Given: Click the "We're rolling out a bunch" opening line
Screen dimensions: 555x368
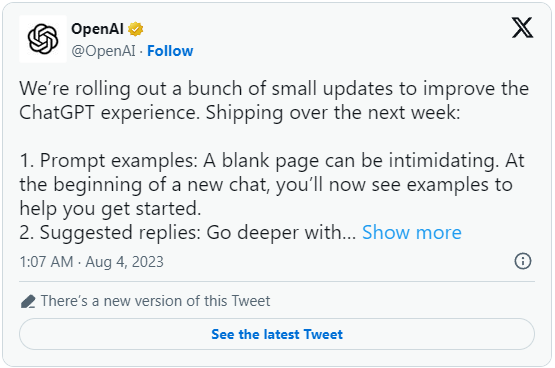Looking at the screenshot, I should point(274,88).
